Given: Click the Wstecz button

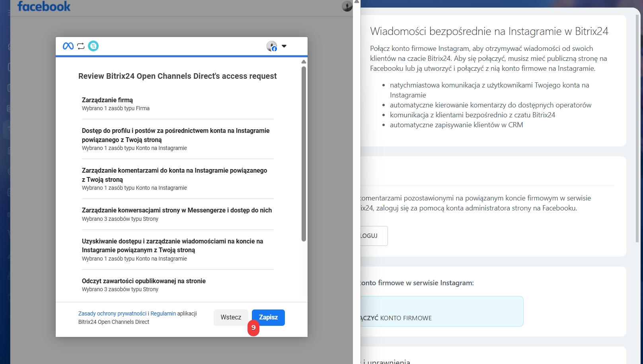Looking at the screenshot, I should 231,317.
